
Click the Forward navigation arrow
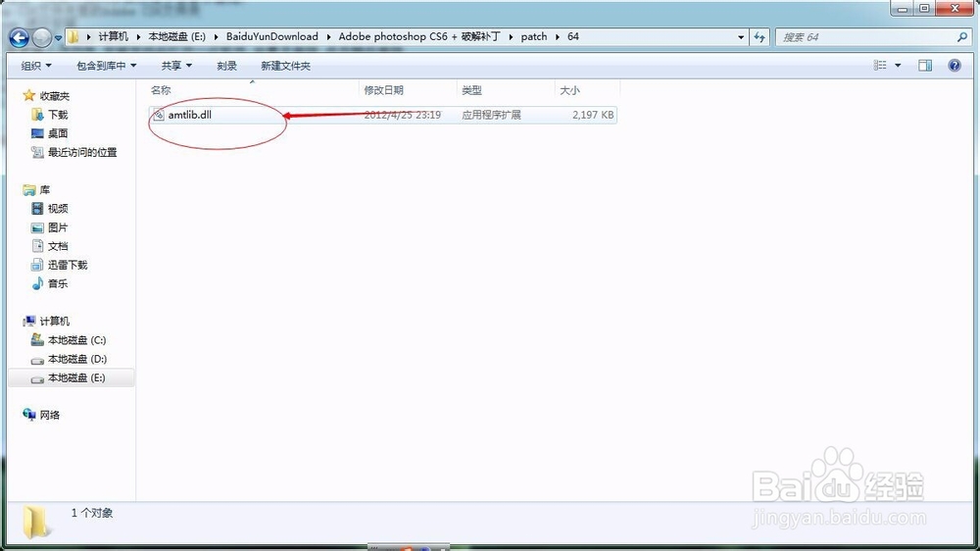tap(41, 38)
